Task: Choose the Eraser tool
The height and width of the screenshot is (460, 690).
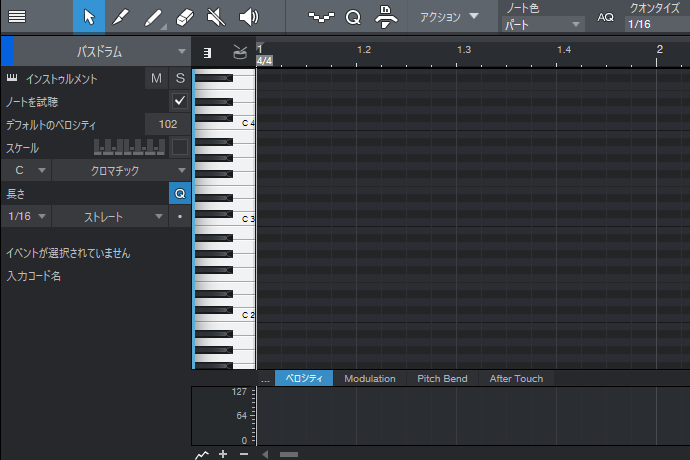Action: (183, 16)
